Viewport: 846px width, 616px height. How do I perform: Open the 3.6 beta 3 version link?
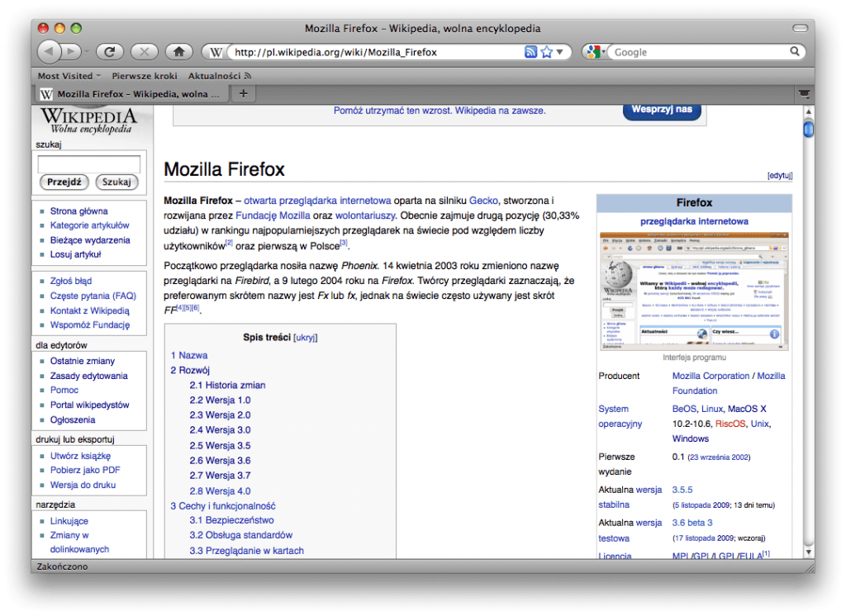[x=692, y=523]
